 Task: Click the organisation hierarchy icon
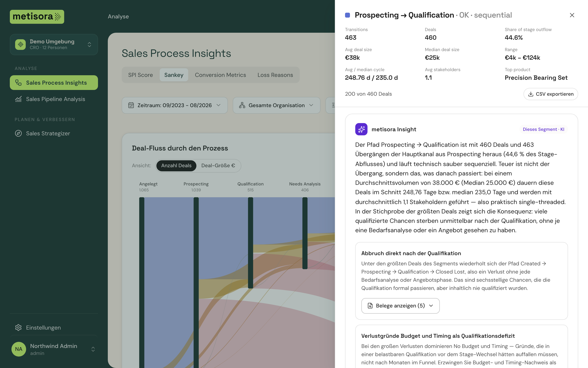(x=242, y=105)
